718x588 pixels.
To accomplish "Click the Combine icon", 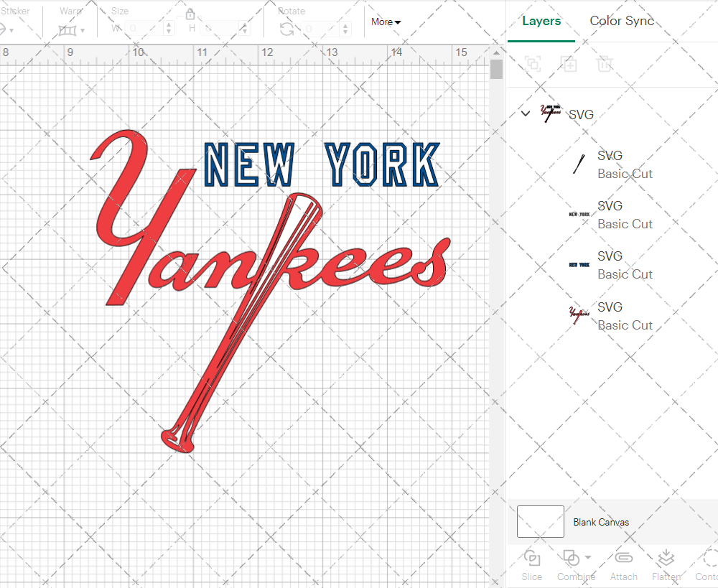I will click(571, 559).
